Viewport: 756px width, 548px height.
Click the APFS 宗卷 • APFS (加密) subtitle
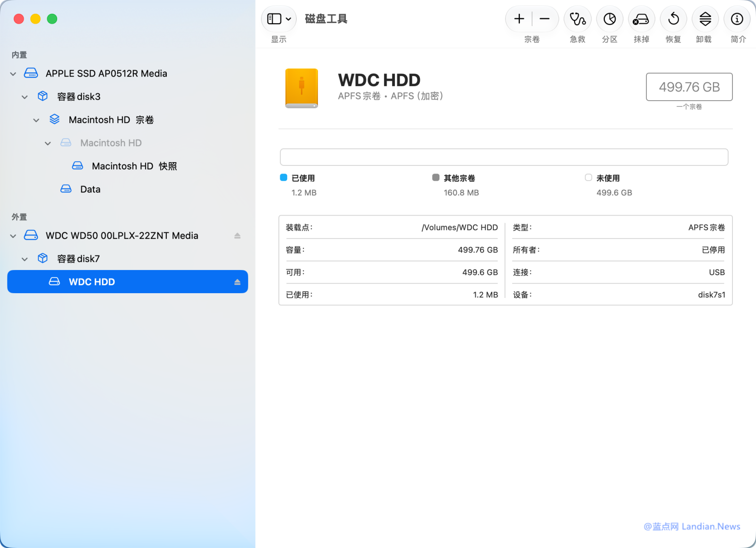(x=391, y=96)
